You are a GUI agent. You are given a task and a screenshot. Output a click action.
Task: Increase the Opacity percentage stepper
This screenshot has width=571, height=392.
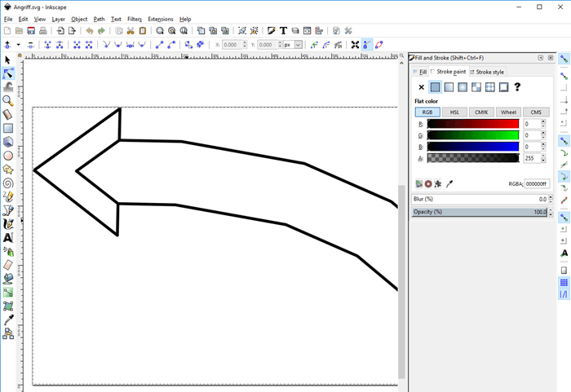551,209
